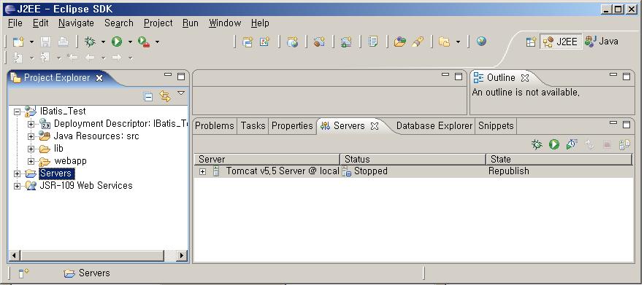Close the Servers view tab
This screenshot has height=285, width=644.
[374, 126]
